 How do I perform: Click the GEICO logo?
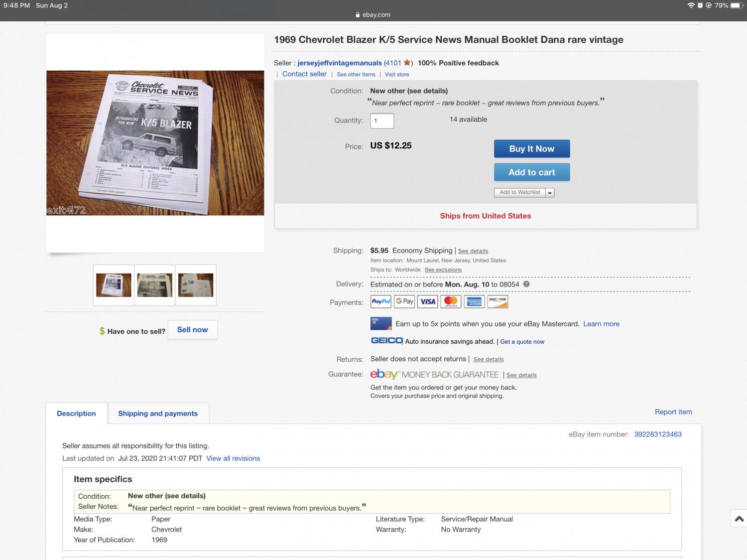387,341
